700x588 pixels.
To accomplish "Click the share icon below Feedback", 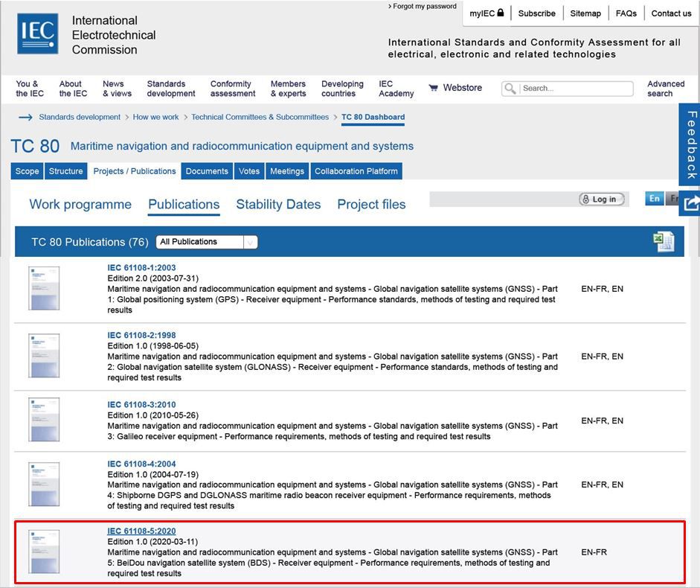I will click(x=690, y=202).
